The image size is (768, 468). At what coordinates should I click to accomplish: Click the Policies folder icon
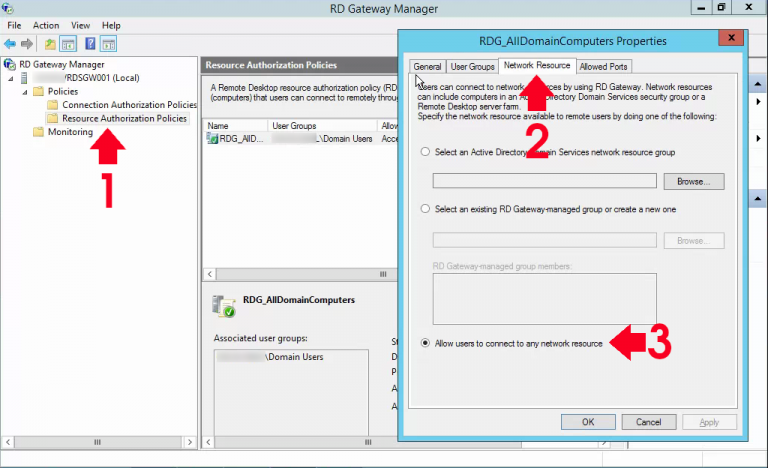click(38, 91)
